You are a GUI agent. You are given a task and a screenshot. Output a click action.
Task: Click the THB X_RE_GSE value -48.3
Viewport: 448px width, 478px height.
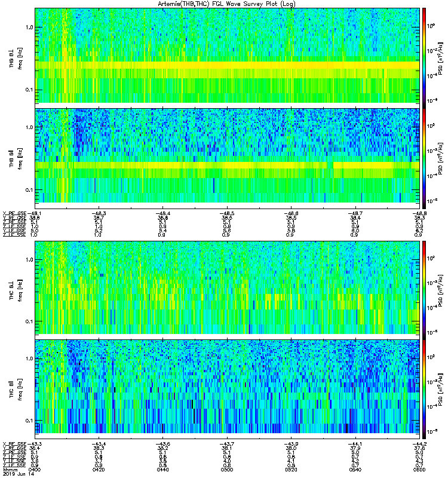point(99,213)
